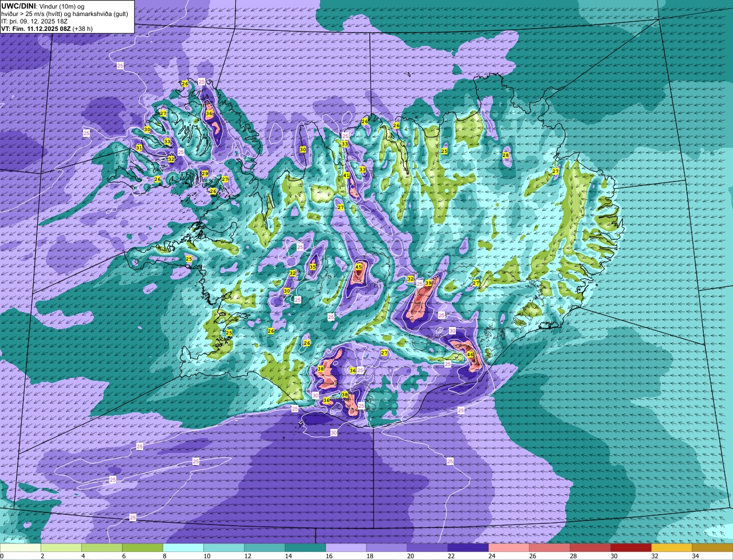Click the yellow gust label '41'
733x560 pixels.
(346, 175)
